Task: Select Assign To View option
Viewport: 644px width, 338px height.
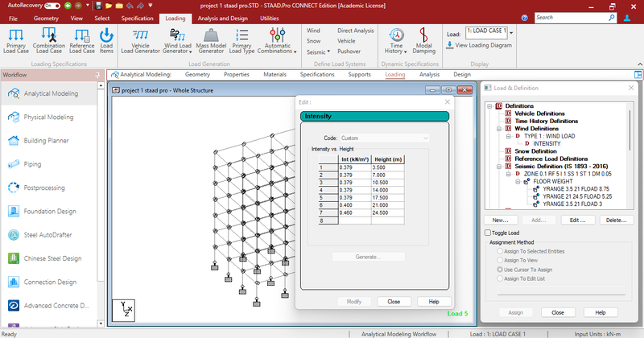Action: tap(500, 260)
